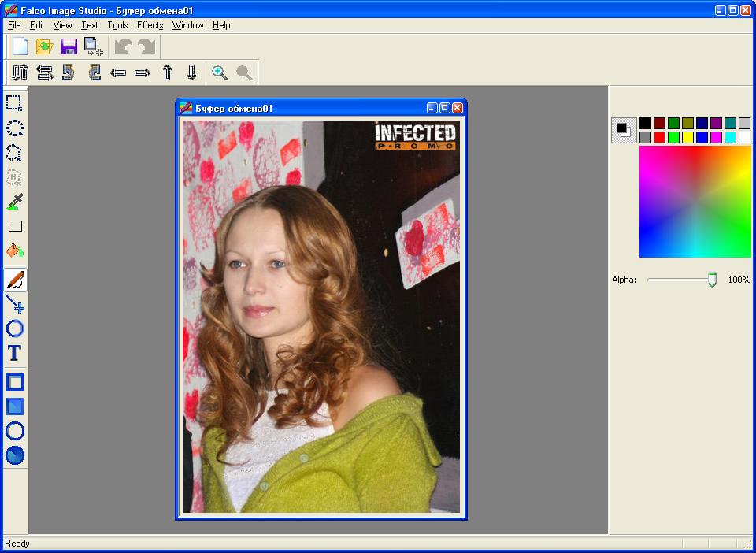Open a file using folder icon
This screenshot has height=553, width=756.
[44, 46]
